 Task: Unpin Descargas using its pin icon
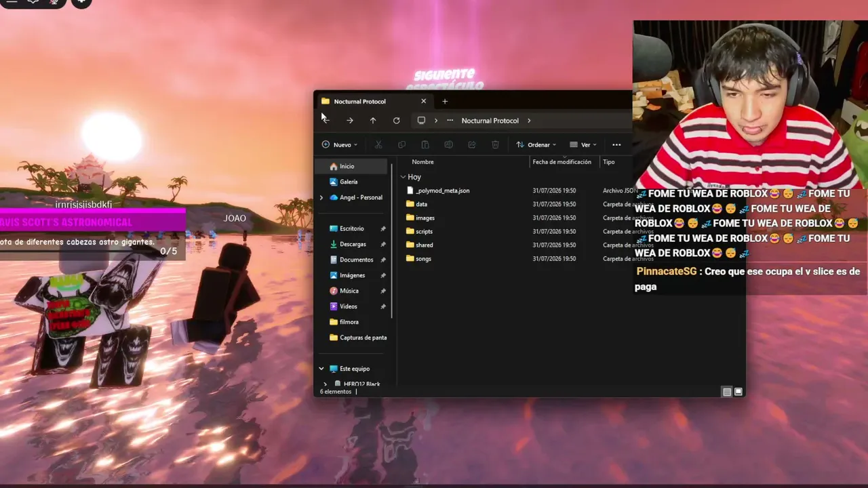(x=383, y=244)
